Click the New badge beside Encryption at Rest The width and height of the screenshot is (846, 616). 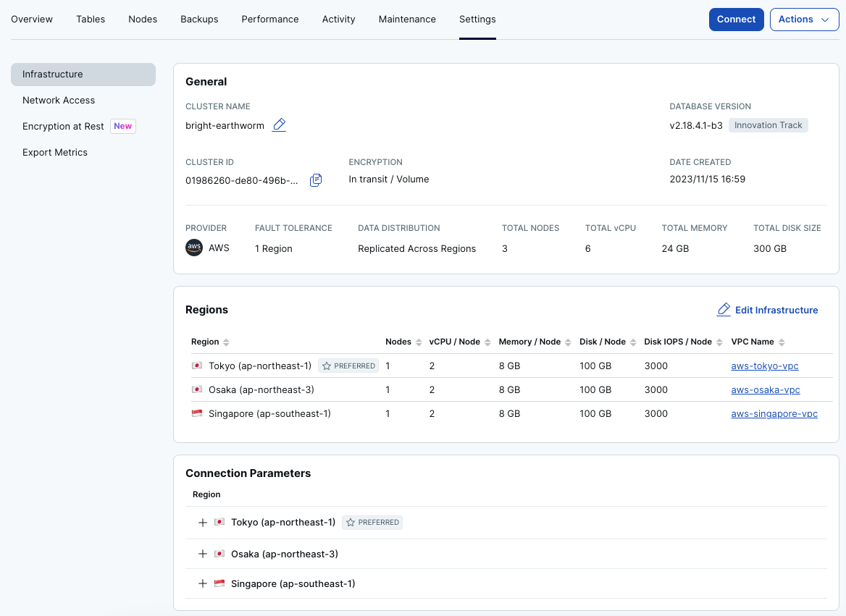click(x=123, y=126)
